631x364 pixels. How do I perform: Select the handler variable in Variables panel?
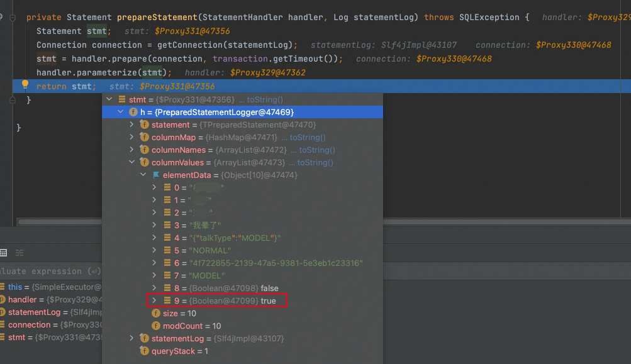point(22,299)
